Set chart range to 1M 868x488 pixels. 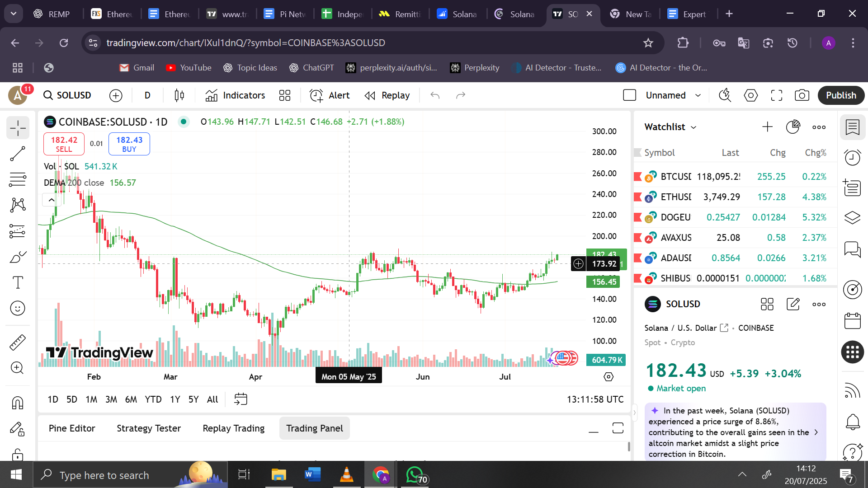tap(91, 399)
